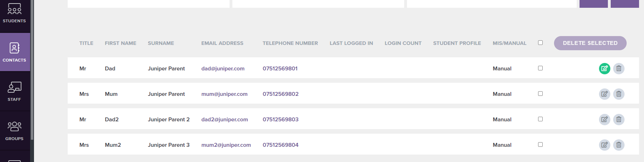Select the checkbox for Dad row
The image size is (644, 162).
(x=540, y=68)
